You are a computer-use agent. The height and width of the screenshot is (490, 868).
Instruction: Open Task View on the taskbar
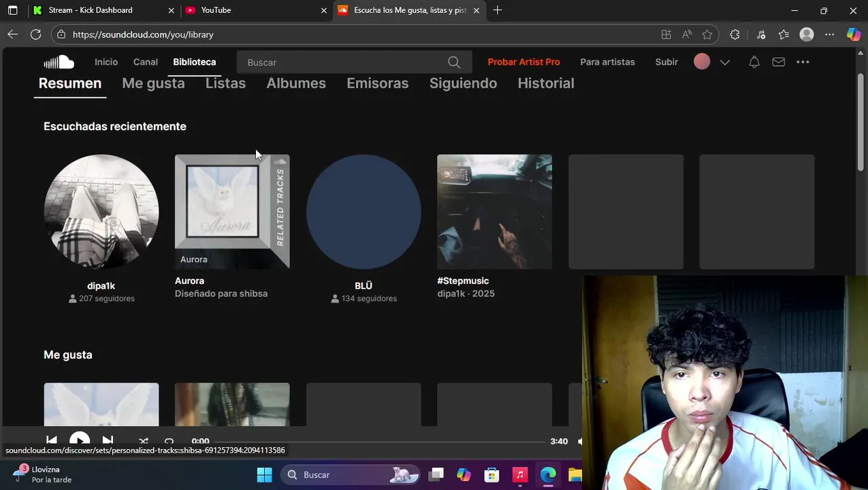tap(436, 474)
